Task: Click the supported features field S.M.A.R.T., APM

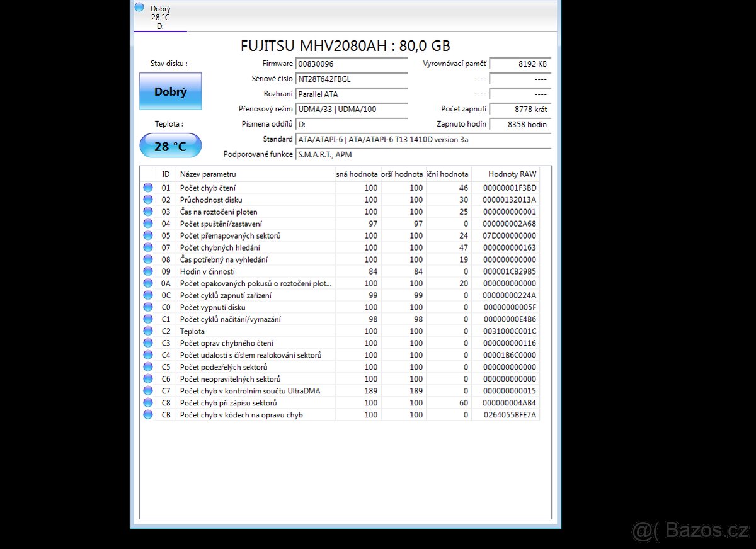Action: click(423, 154)
